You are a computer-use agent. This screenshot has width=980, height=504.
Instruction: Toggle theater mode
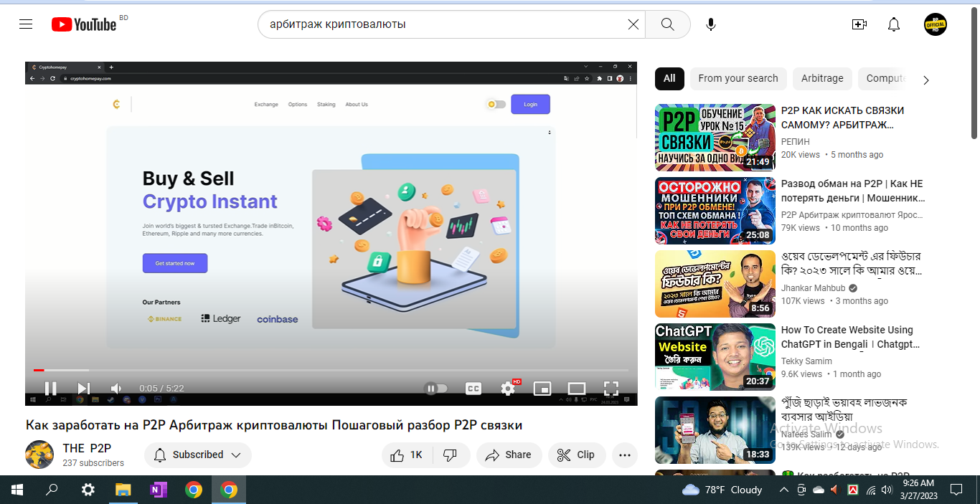(577, 389)
